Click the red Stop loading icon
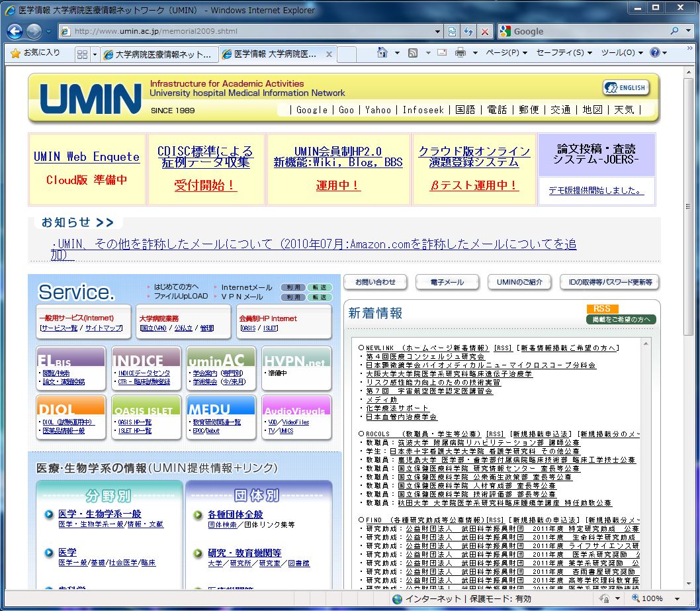 (x=485, y=31)
